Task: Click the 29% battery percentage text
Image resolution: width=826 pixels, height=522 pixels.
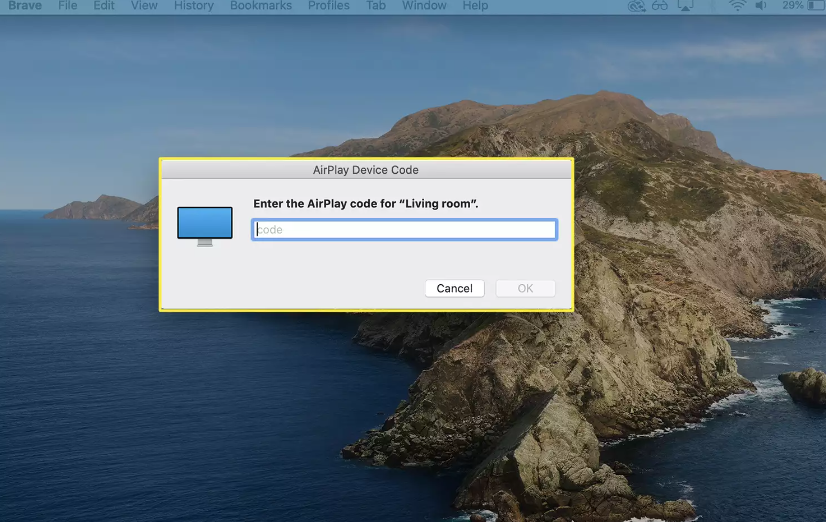Action: 792,6
